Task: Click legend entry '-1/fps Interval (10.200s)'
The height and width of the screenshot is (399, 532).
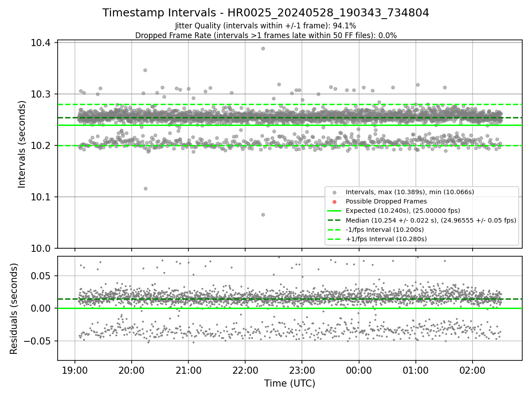Action: (x=385, y=230)
